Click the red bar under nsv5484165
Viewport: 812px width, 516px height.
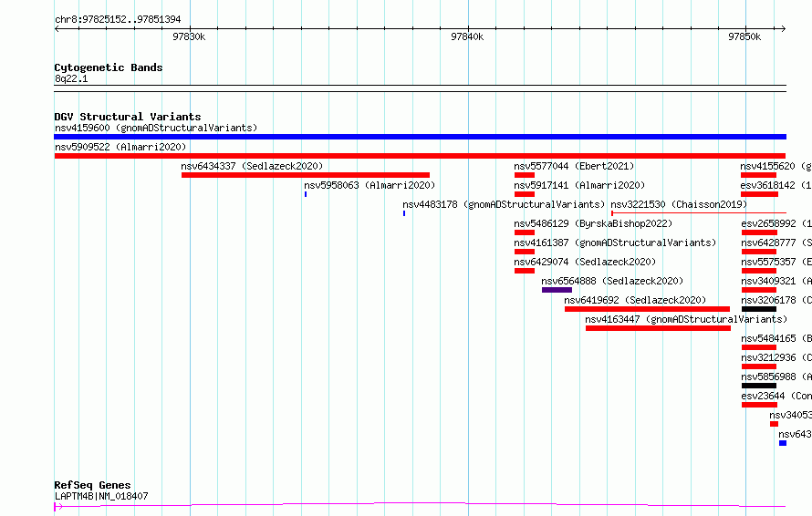(x=759, y=347)
